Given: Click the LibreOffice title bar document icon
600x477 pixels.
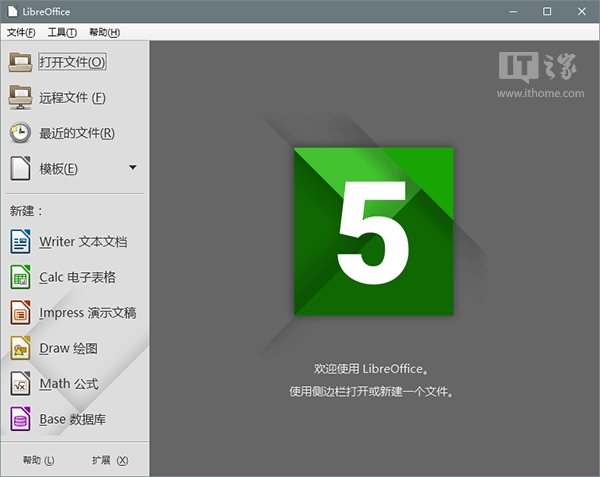Looking at the screenshot, I should click(x=13, y=11).
